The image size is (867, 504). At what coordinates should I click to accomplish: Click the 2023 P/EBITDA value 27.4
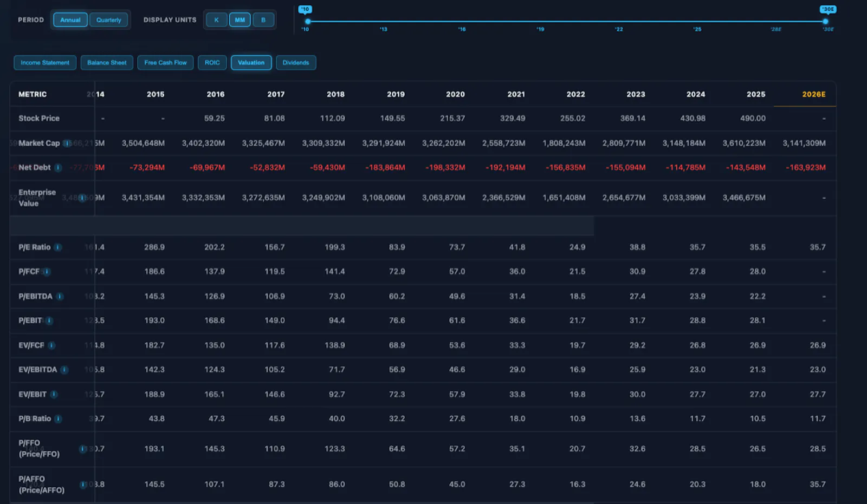[x=637, y=297]
